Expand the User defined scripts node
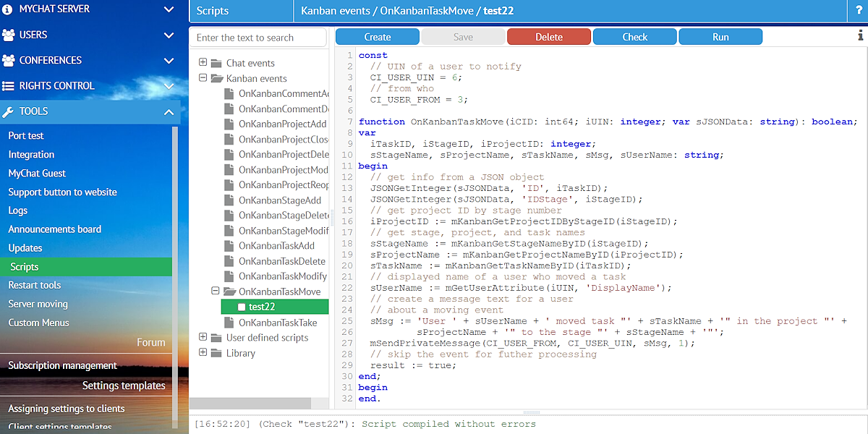868x434 pixels. point(203,338)
